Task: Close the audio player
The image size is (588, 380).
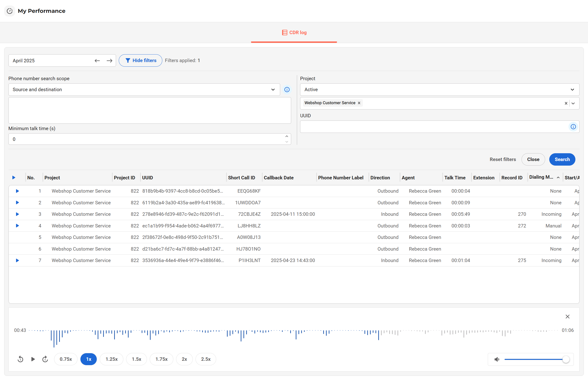Action: click(567, 317)
